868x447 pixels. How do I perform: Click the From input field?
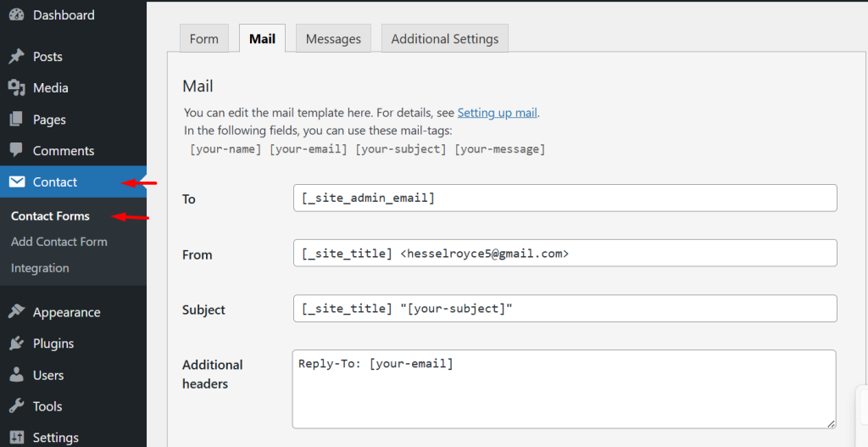pyautogui.click(x=565, y=253)
